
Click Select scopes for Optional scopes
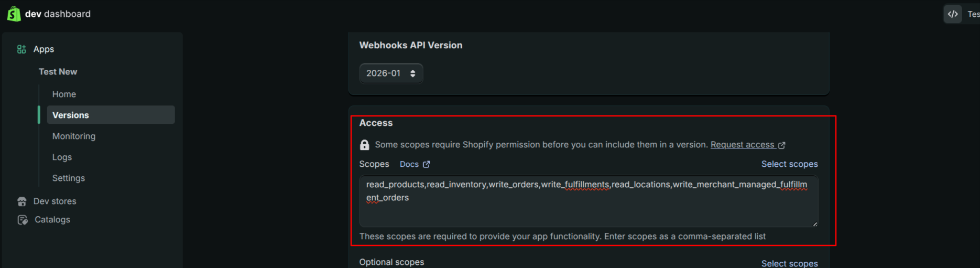point(789,263)
